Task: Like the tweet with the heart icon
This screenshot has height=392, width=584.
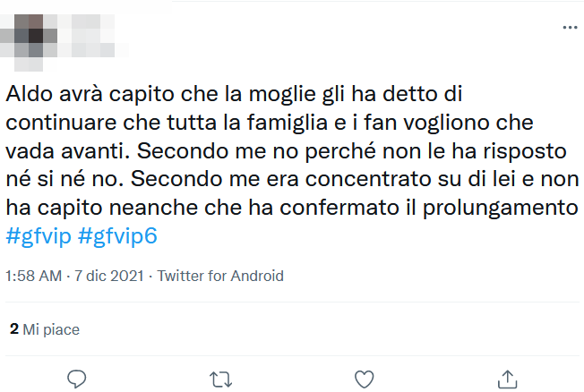Action: [x=364, y=376]
